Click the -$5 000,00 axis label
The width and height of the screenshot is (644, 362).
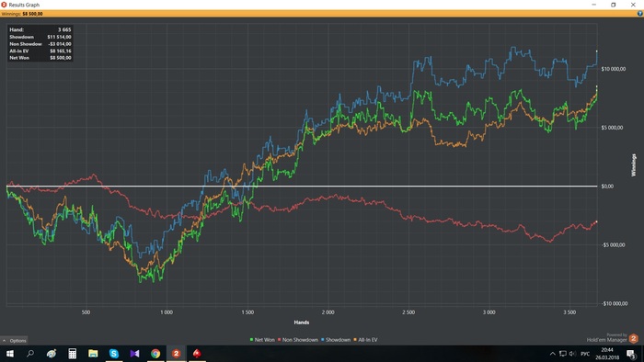point(615,244)
